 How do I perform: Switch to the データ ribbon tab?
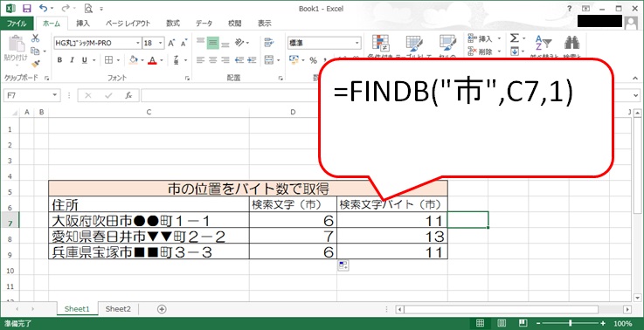tap(204, 24)
